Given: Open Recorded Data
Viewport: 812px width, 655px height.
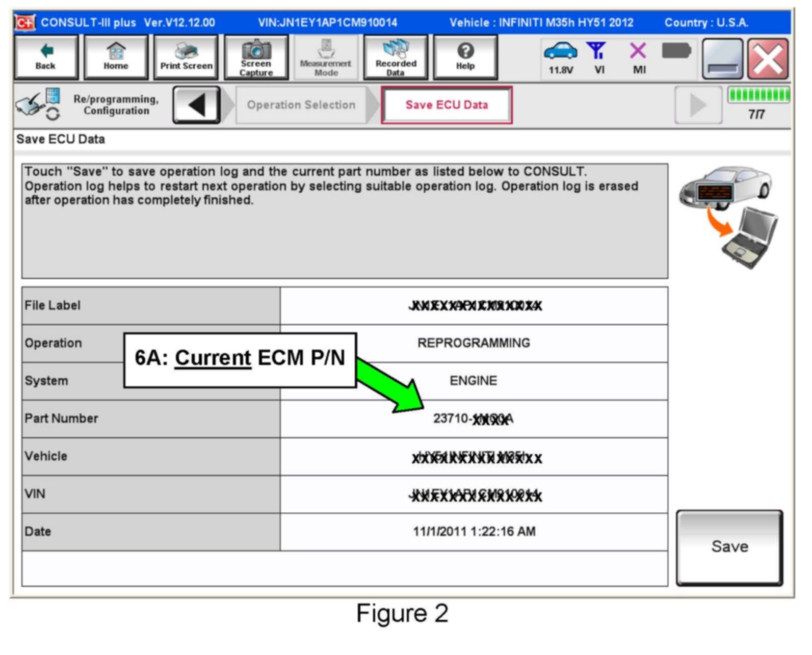Looking at the screenshot, I should (396, 57).
